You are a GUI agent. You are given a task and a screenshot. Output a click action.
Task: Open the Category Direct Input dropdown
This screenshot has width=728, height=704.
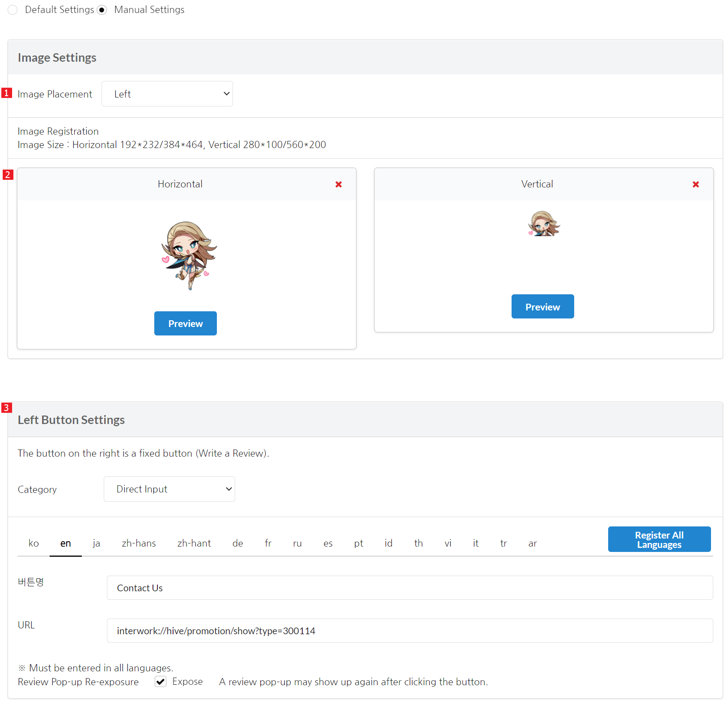pyautogui.click(x=169, y=489)
